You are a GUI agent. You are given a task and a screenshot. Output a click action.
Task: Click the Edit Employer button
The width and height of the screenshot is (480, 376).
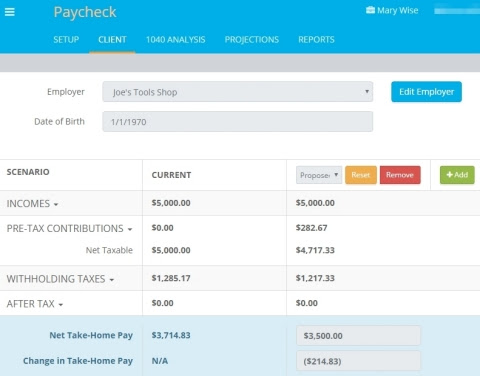coord(426,92)
